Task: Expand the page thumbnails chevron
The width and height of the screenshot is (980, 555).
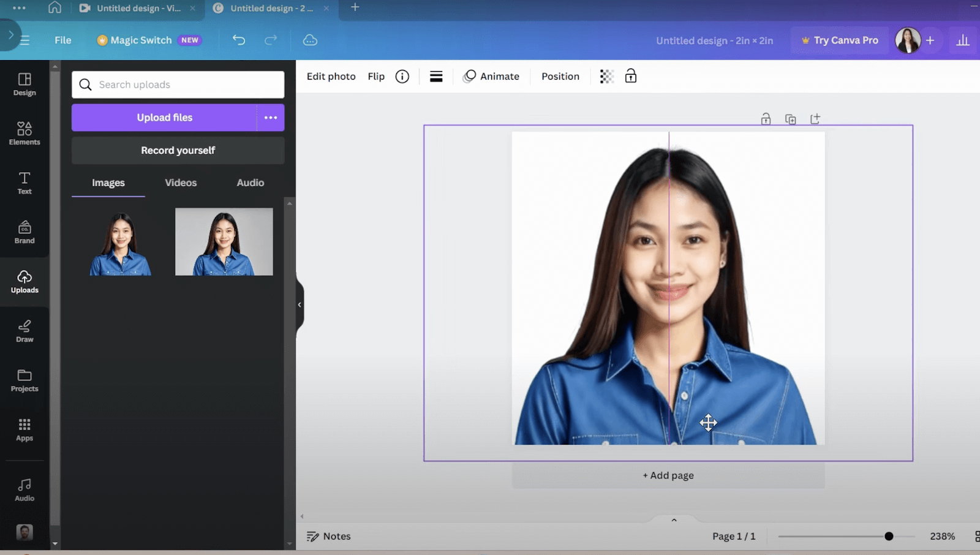Action: point(674,520)
